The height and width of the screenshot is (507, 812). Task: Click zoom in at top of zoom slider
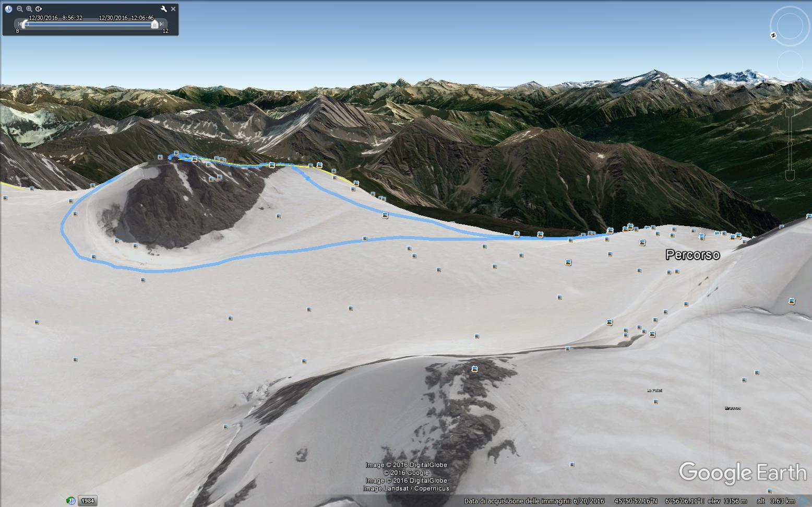pyautogui.click(x=790, y=99)
